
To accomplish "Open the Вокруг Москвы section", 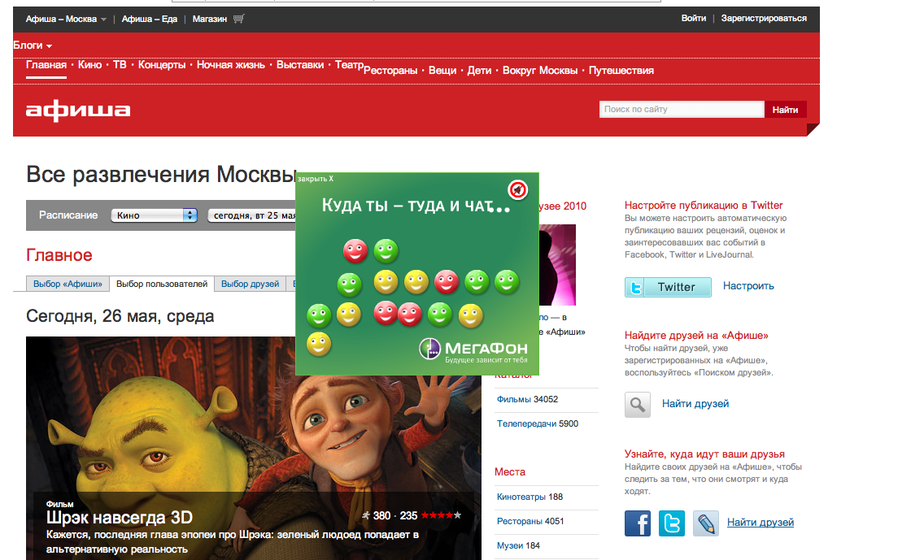I will click(x=540, y=71).
